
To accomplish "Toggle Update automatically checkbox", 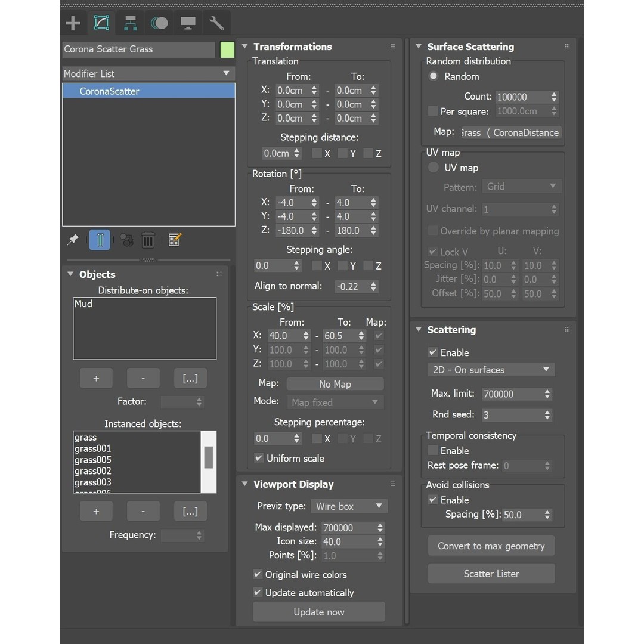I will tap(258, 592).
